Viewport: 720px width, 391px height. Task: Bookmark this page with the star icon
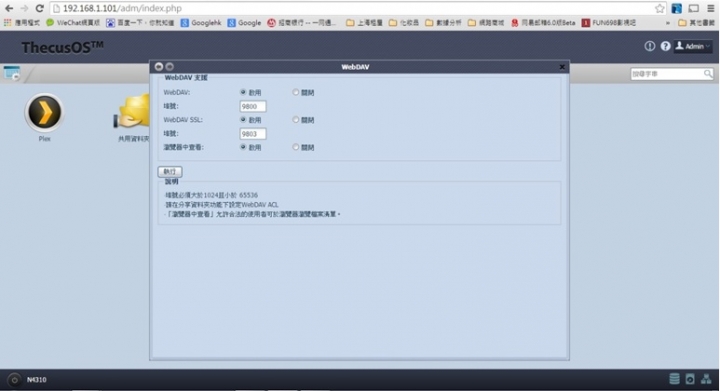(659, 8)
